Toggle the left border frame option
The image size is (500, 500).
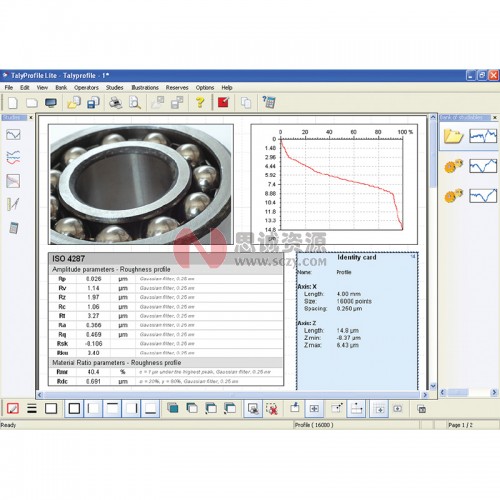pyautogui.click(x=93, y=408)
